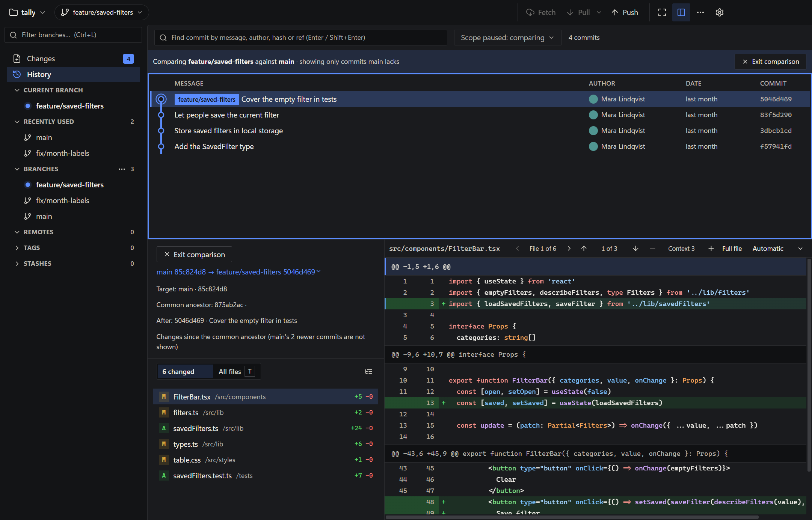Click commit hash 83f5d290
Image resolution: width=812 pixels, height=520 pixels.
click(776, 115)
